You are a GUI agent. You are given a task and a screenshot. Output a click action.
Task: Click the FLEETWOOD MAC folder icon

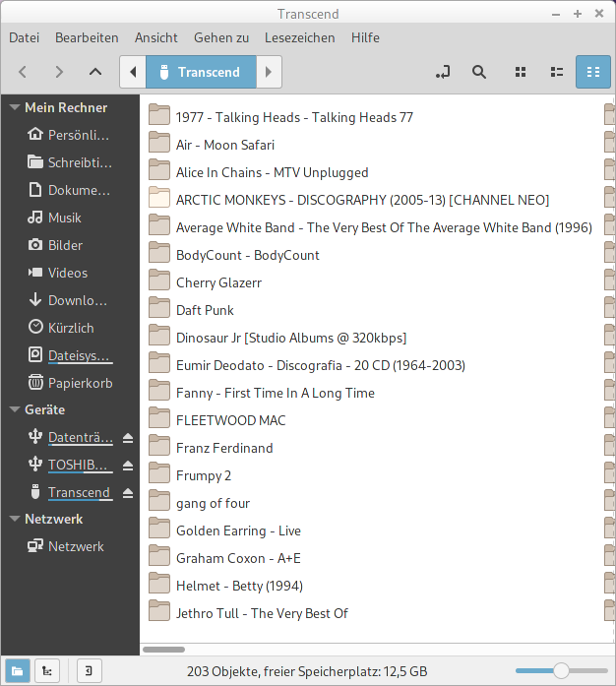[x=159, y=418]
